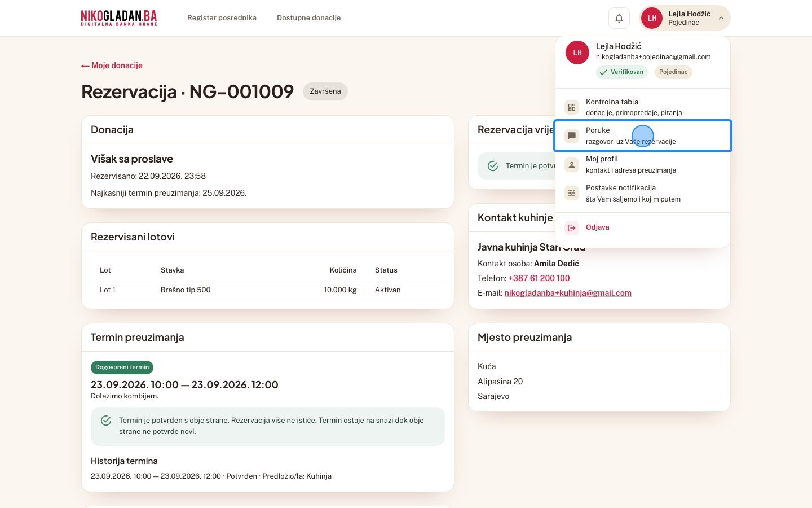Click the Dogovoreni termin badge
Viewport: 812px width, 508px height.
122,367
